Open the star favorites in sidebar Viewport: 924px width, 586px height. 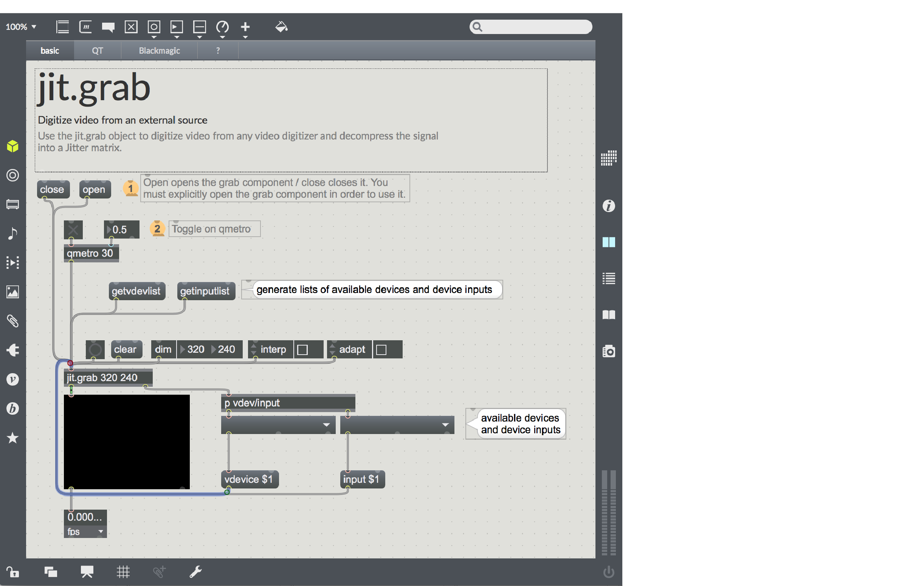[x=12, y=437]
